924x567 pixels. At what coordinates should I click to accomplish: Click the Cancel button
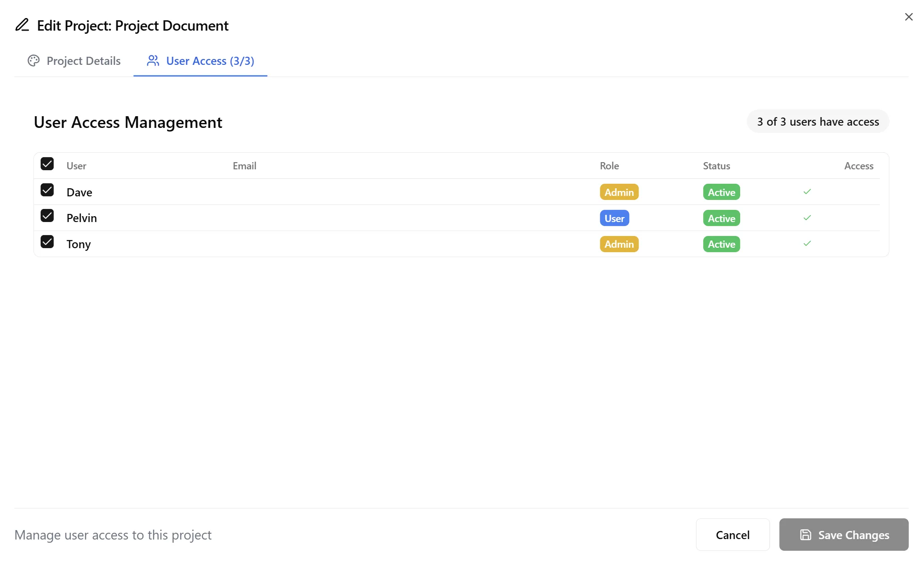[x=732, y=535]
